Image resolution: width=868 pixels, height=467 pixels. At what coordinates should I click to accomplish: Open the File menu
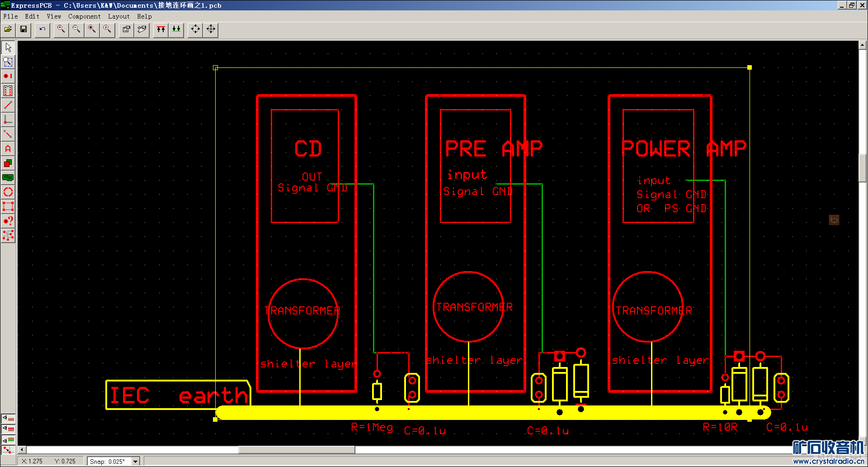[10, 16]
